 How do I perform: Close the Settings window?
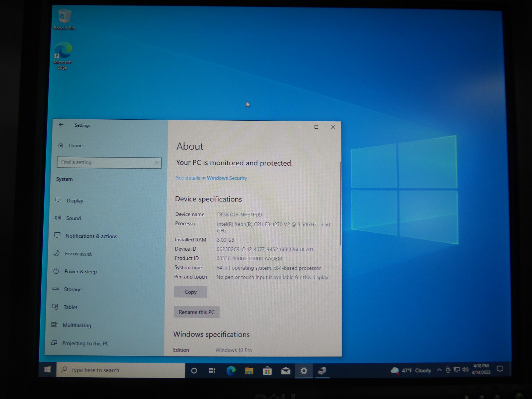click(x=333, y=127)
